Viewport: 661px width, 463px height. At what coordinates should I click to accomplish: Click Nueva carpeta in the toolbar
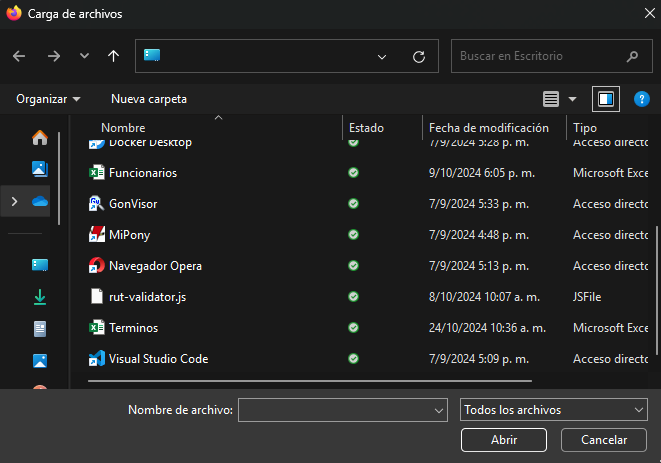pyautogui.click(x=149, y=99)
